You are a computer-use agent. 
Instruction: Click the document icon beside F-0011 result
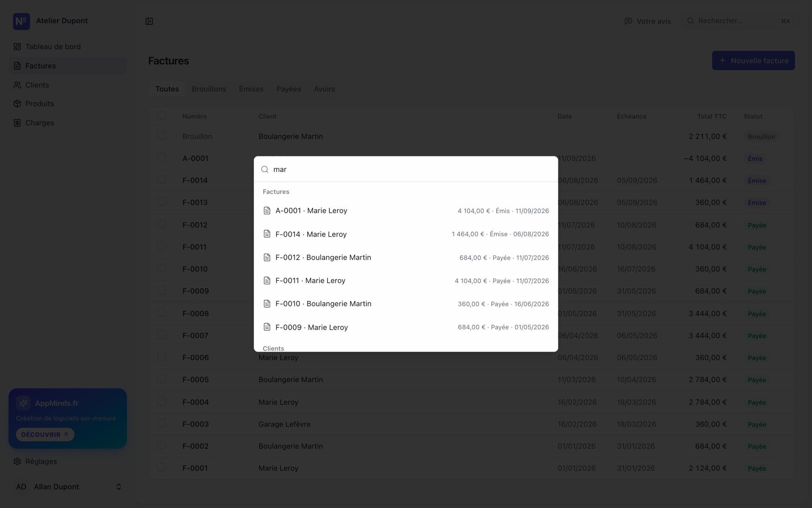267,281
